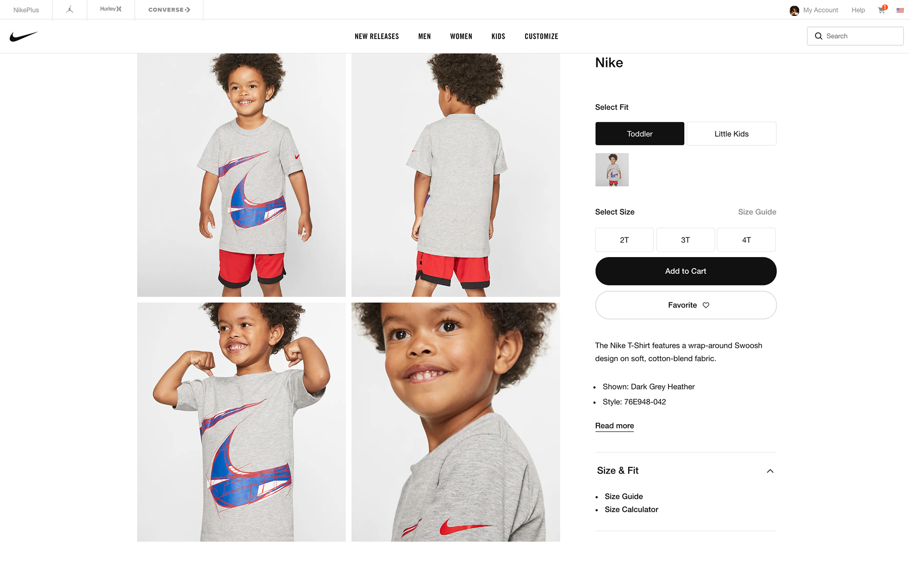Select the Dark Grey Heather color thumbnail
The height and width of the screenshot is (568, 924).
click(x=612, y=170)
